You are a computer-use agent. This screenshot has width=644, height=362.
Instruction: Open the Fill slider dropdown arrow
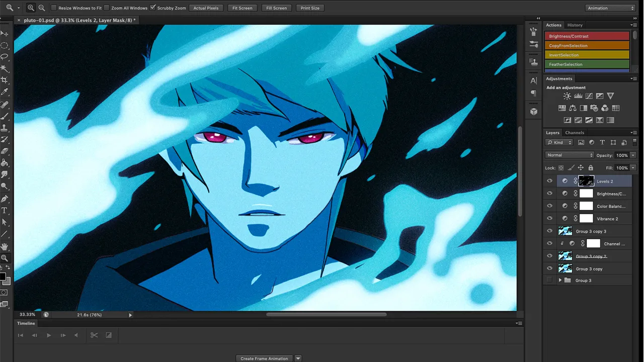[633, 168]
